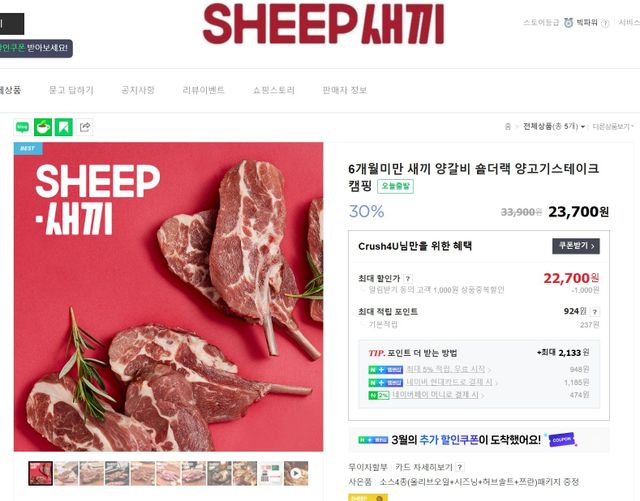640x501 pixels.
Task: Click help icon beside 최대 할인가
Action: point(407,278)
